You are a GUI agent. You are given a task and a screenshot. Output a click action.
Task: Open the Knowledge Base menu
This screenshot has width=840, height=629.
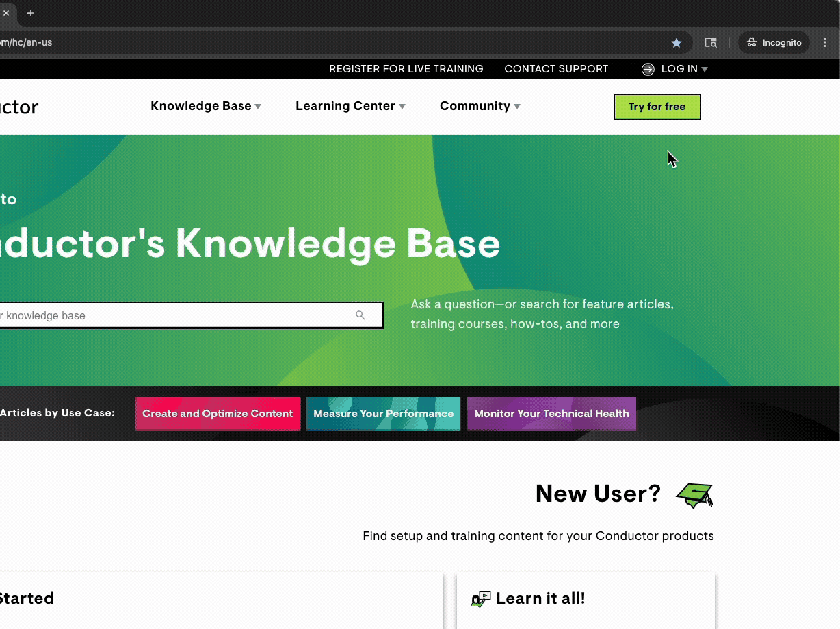[201, 106]
